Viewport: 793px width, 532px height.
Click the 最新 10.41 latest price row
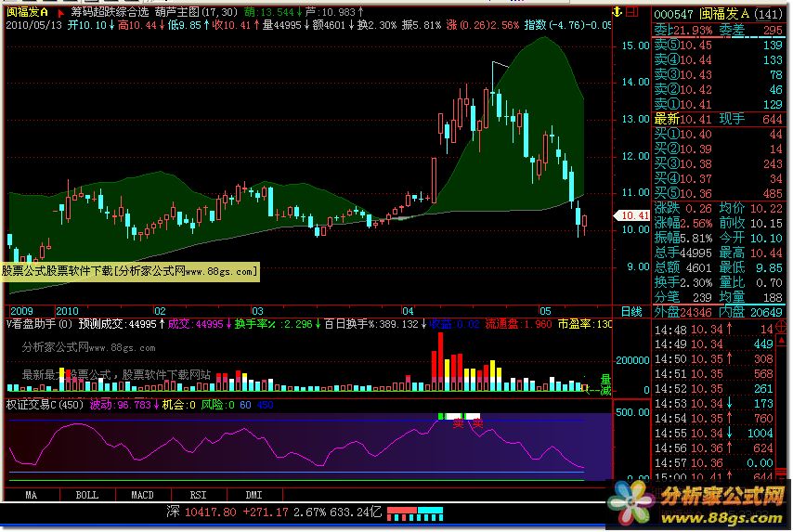point(682,120)
